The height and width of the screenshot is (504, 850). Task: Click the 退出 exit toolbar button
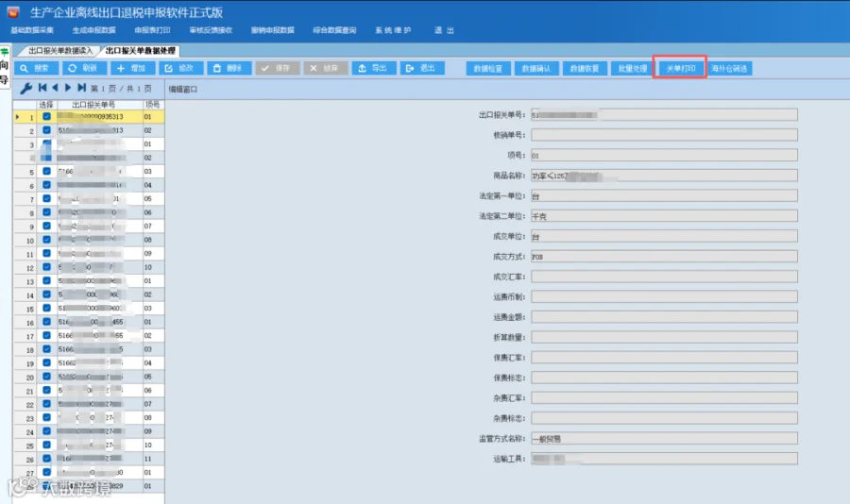(x=422, y=68)
